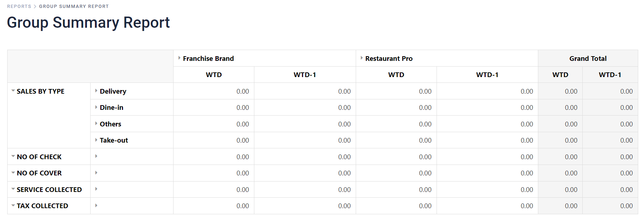Expand the sub-arrow beside NO OF CHECK
The image size is (644, 224).
[96, 156]
